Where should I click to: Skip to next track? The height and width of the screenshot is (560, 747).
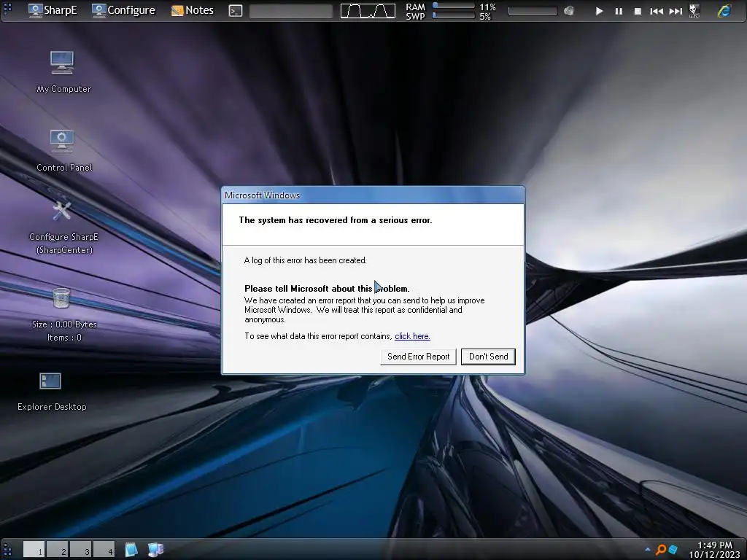click(x=676, y=11)
